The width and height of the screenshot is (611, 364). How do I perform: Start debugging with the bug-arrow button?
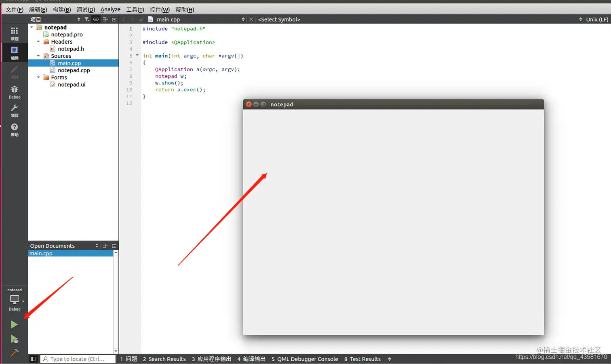14,339
